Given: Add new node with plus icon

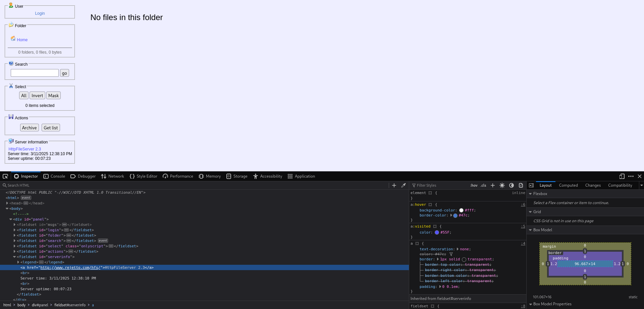Looking at the screenshot, I should (394, 185).
